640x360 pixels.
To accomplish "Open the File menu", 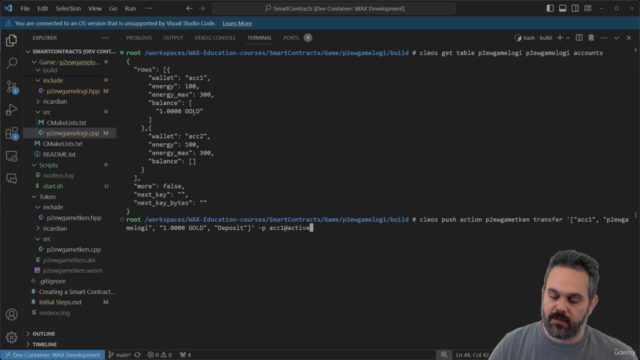I will pyautogui.click(x=25, y=8).
